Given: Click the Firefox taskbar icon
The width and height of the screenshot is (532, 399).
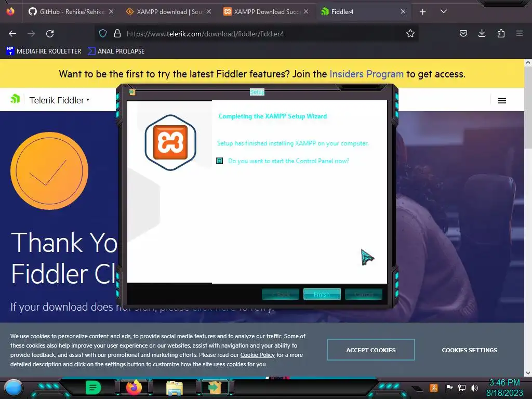Looking at the screenshot, I should click(x=134, y=388).
